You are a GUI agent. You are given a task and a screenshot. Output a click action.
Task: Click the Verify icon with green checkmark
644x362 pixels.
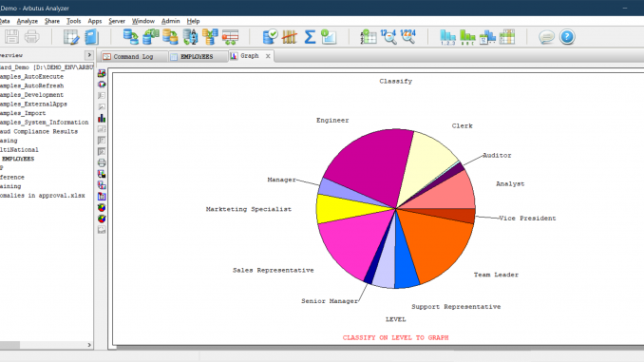270,37
